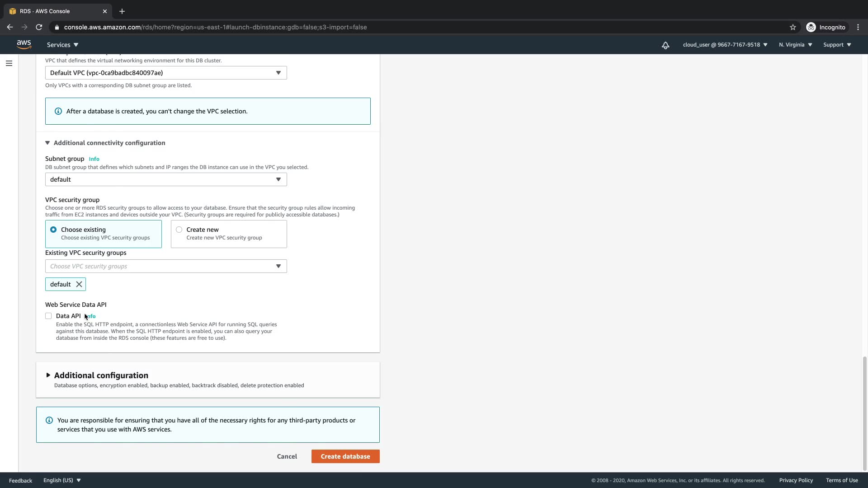The image size is (868, 488).
Task: Open the Subnet group default dropdown
Action: tap(165, 179)
